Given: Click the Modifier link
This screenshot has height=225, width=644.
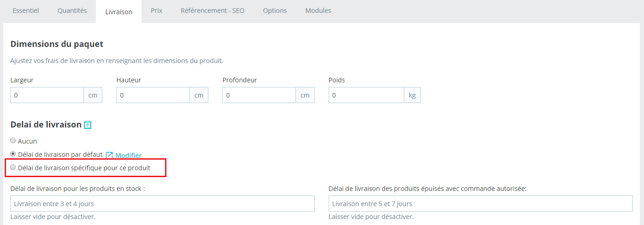Looking at the screenshot, I should pyautogui.click(x=128, y=156).
